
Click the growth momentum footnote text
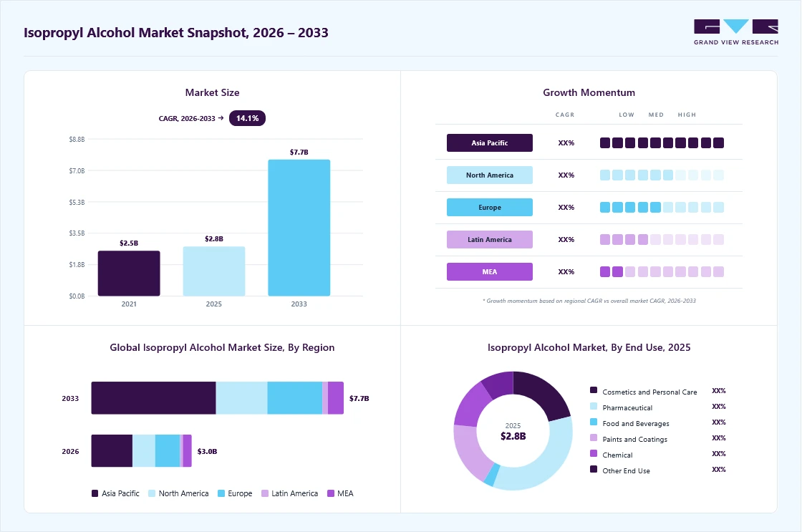click(589, 301)
